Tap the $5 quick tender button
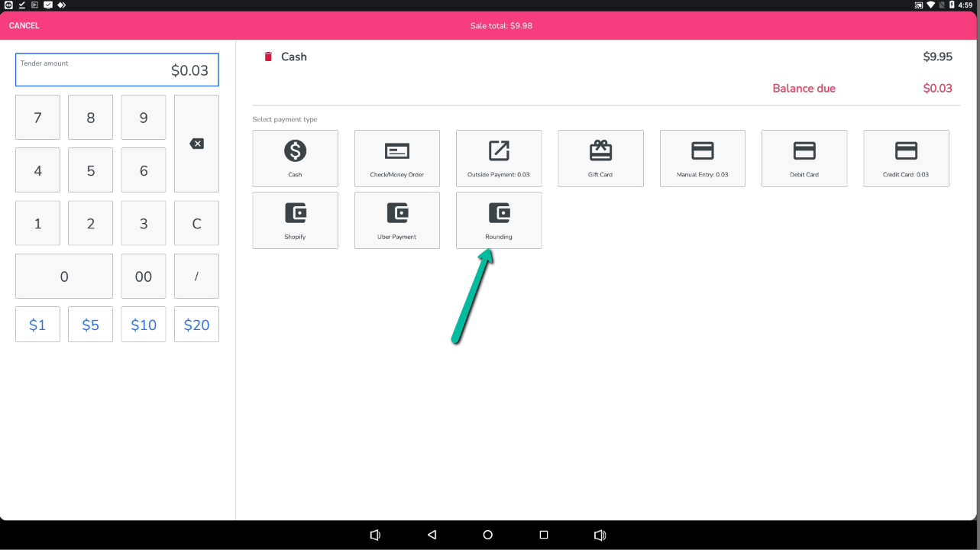 pos(90,325)
